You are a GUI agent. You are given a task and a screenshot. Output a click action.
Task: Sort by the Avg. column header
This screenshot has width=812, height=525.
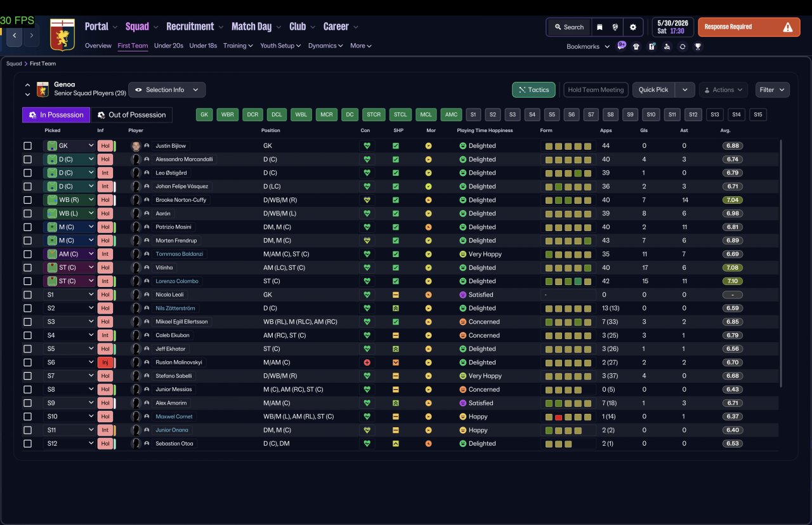pos(725,130)
